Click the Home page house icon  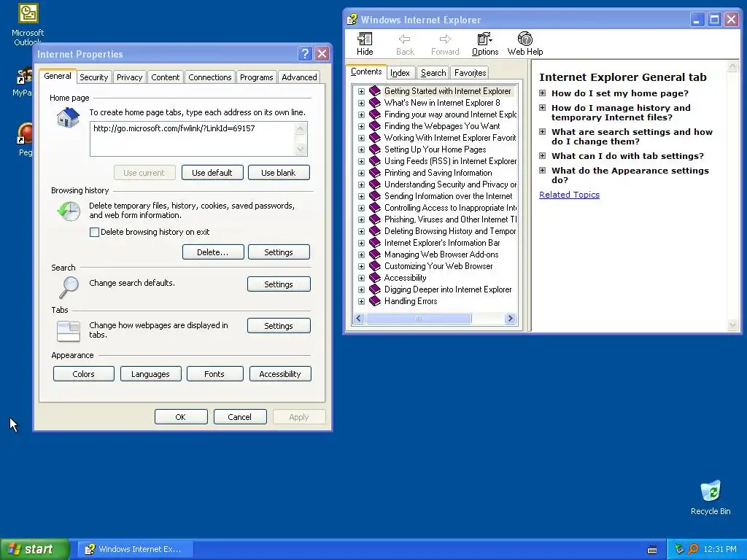click(68, 117)
